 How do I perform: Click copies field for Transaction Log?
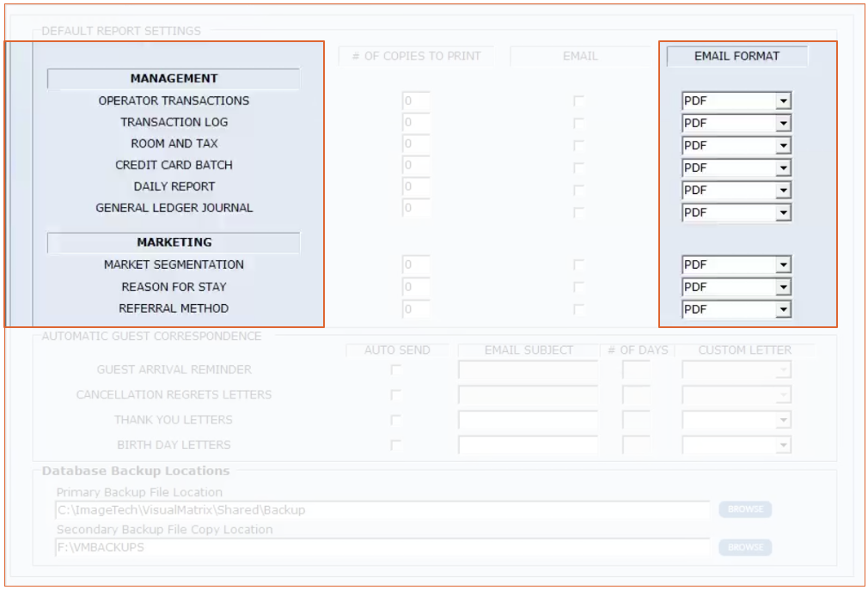416,123
